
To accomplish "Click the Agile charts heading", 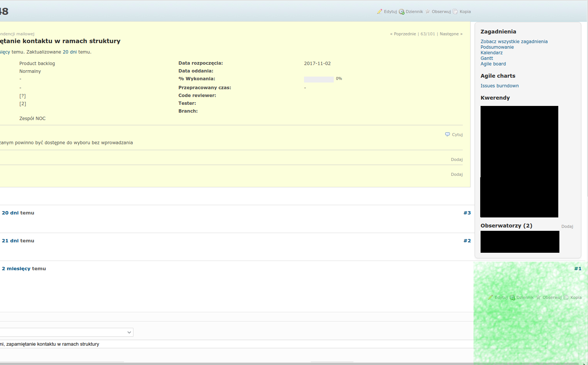I will pos(498,76).
